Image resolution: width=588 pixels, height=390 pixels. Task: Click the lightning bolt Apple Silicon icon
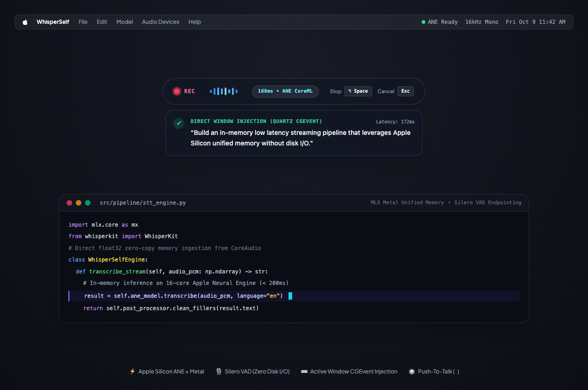(x=132, y=371)
